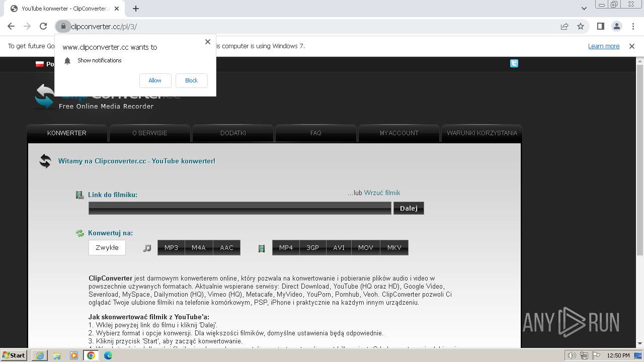Click the music note audio formats icon
The height and width of the screenshot is (362, 644).
pyautogui.click(x=147, y=248)
